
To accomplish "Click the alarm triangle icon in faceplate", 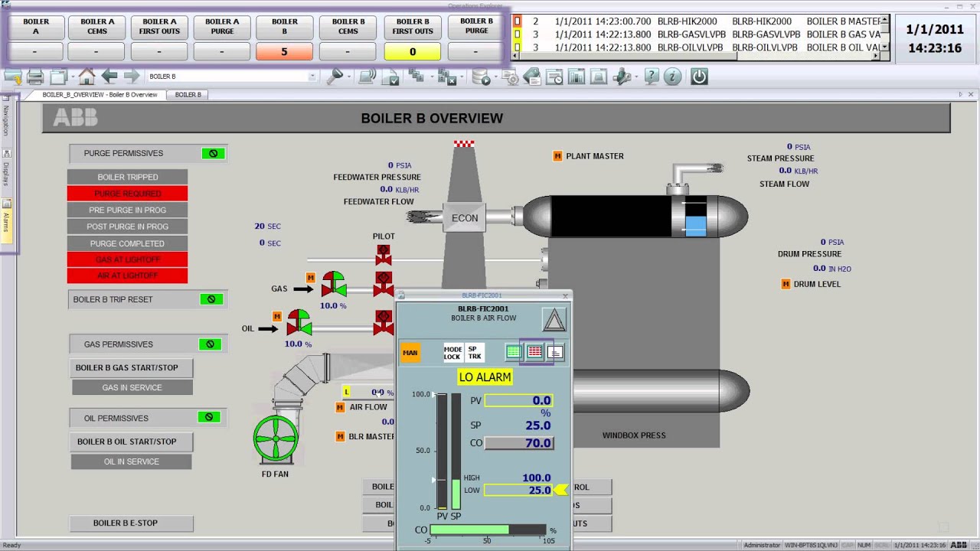I will 554,319.
